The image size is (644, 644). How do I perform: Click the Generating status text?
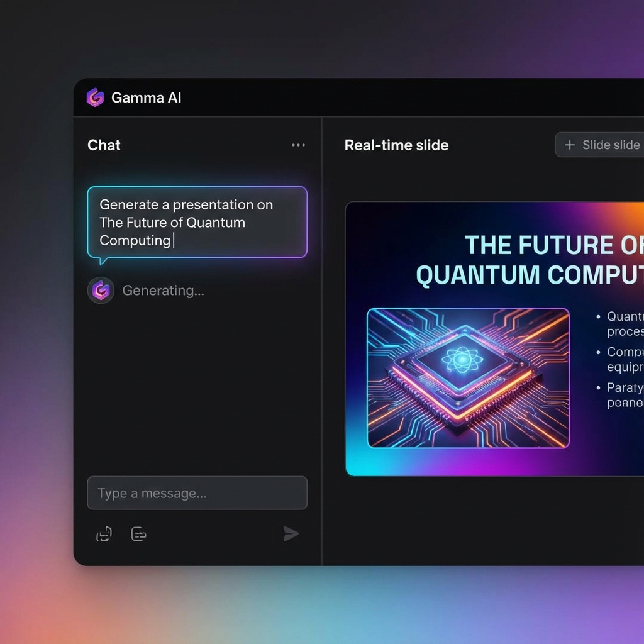(x=163, y=290)
